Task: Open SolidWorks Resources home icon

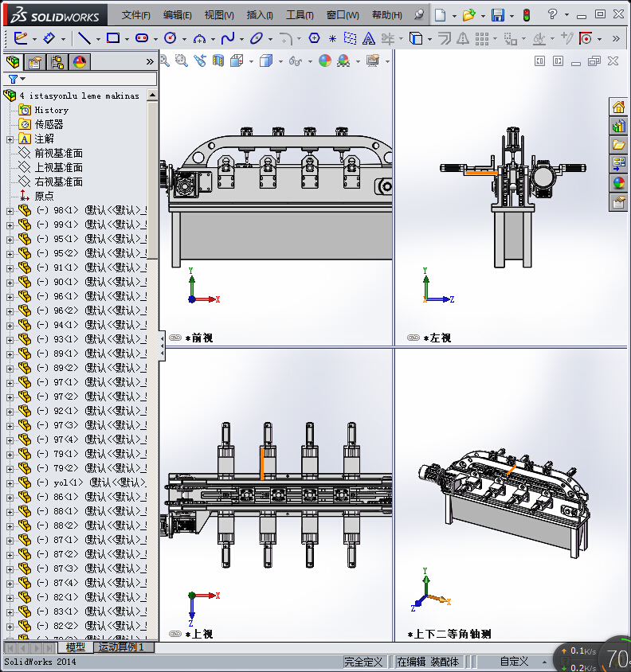Action: (x=618, y=106)
